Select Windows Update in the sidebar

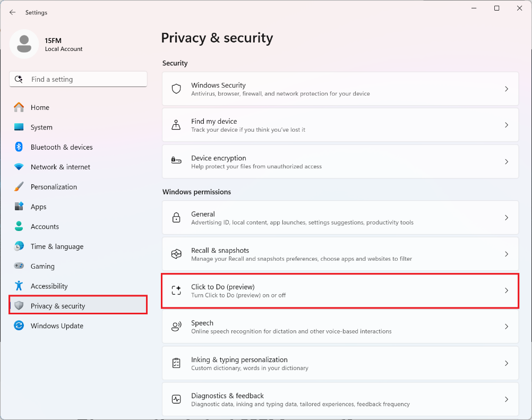[57, 325]
